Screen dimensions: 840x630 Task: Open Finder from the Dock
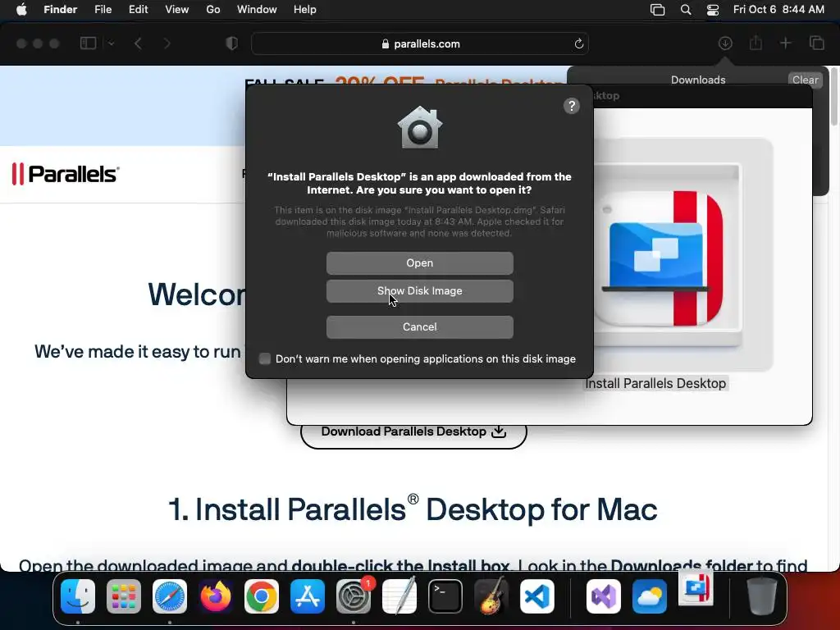(78, 596)
